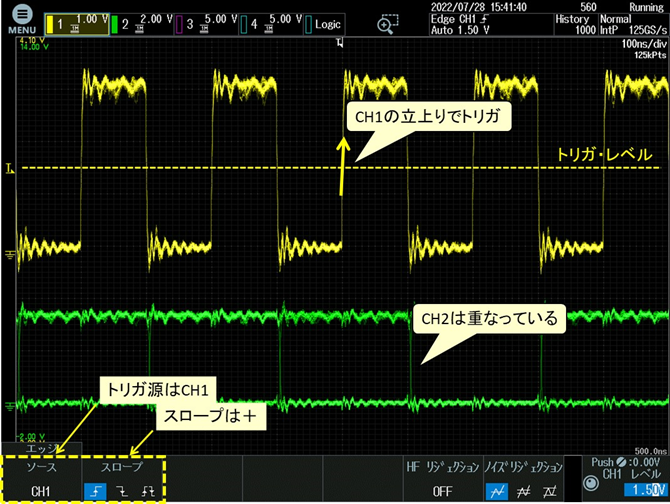This screenshot has height=504, width=670.
Task: Open the zoom magnifier tool
Action: (387, 24)
